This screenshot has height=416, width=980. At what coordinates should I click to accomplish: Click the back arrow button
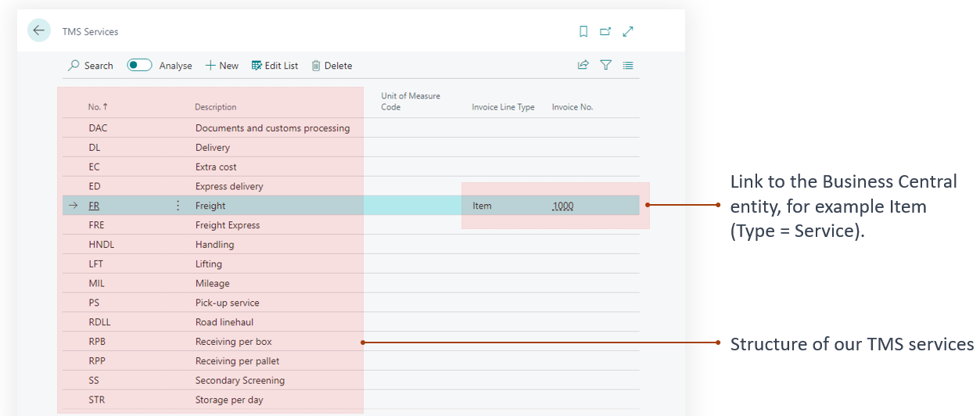click(38, 30)
